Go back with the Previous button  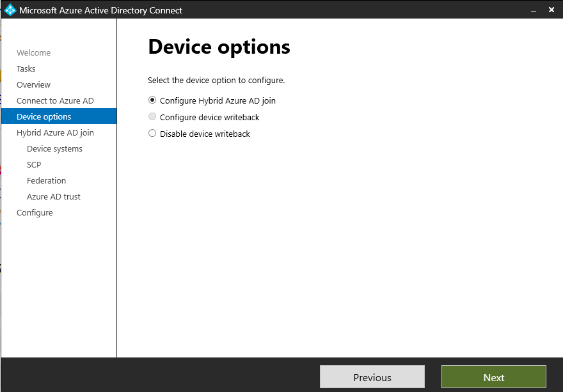coord(372,377)
